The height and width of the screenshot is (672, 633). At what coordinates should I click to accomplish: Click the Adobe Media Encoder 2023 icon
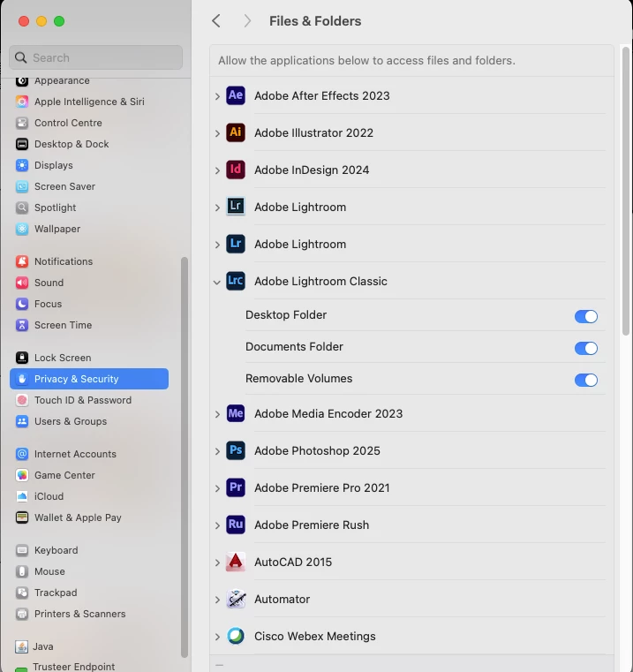(236, 413)
